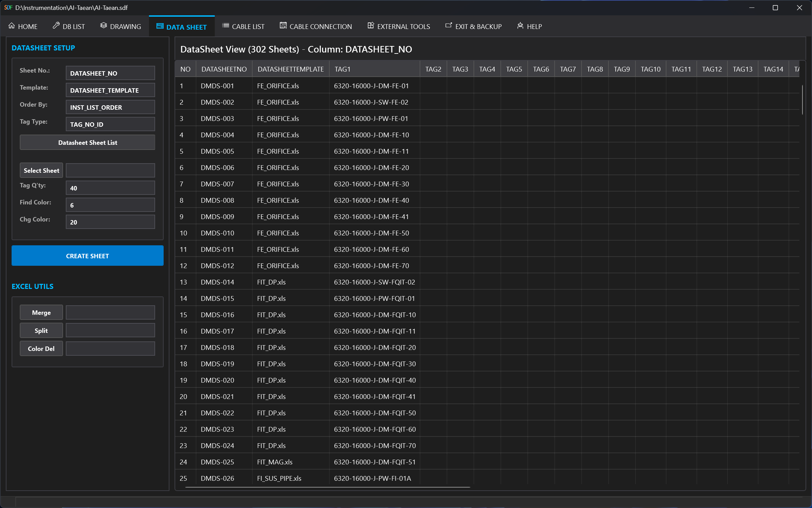812x508 pixels.
Task: Click the Split button
Action: pos(41,330)
